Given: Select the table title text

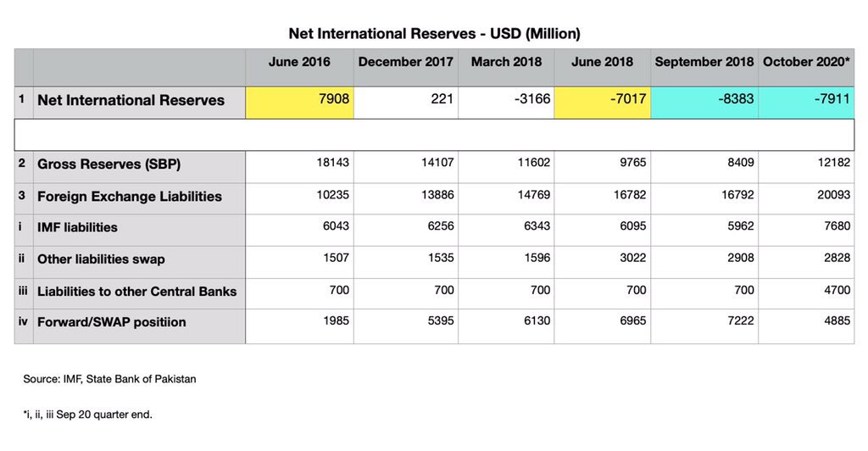Looking at the screenshot, I should pos(435,34).
